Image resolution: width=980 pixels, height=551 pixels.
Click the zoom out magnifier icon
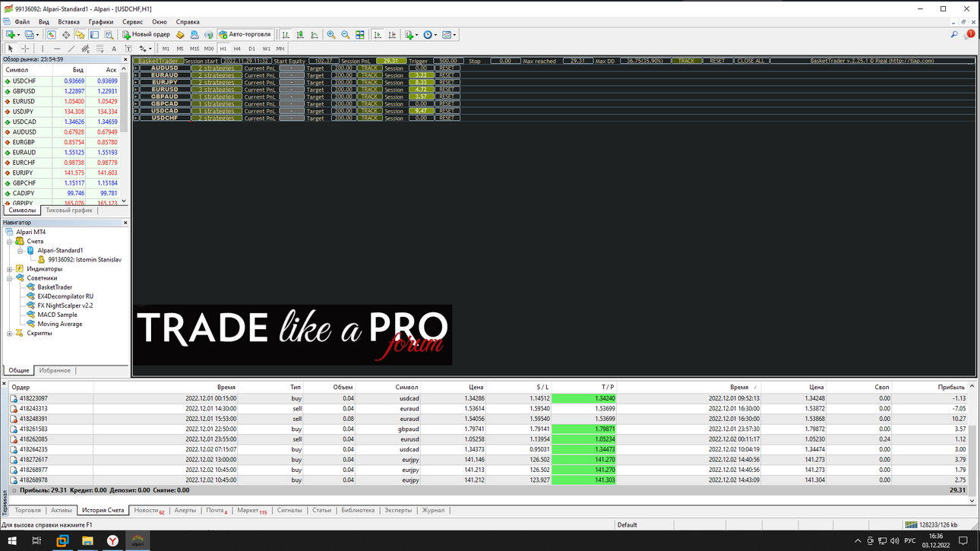[x=345, y=34]
